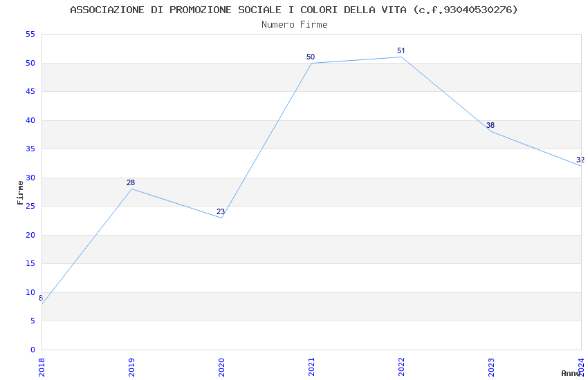The image size is (588, 380).
Task: Click the chart title about ASSOCIAZIONE DI PROMOZIONE SOCIALE
Action: (294, 10)
